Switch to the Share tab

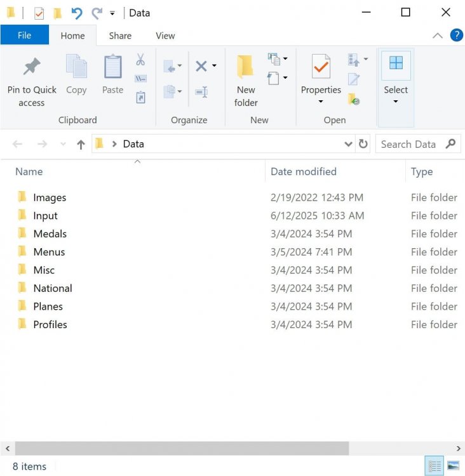tap(120, 36)
